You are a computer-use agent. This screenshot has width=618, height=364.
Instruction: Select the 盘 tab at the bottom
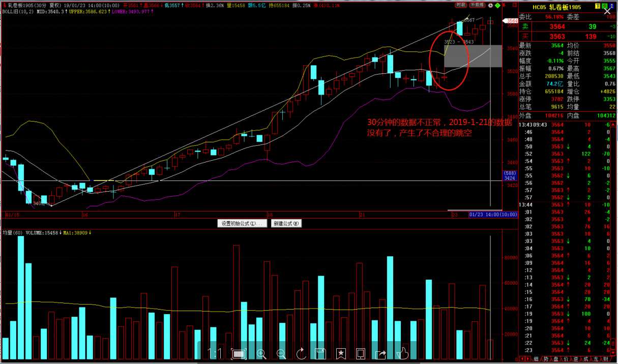point(555,359)
